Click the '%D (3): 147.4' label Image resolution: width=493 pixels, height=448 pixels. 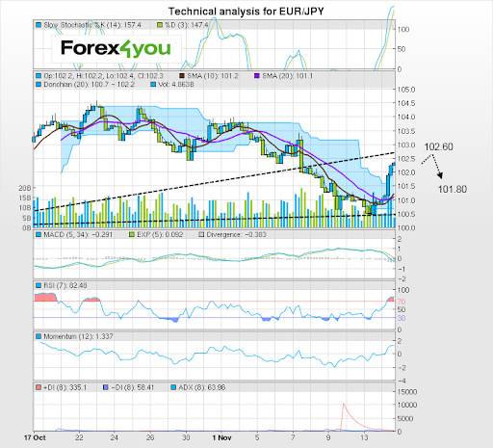tap(187, 25)
